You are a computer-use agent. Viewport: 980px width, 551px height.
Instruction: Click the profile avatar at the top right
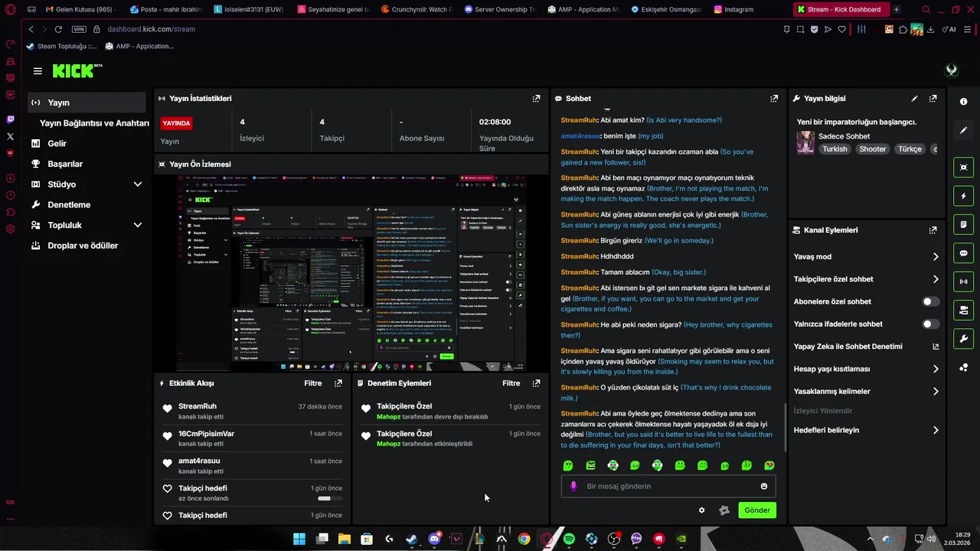click(x=952, y=70)
